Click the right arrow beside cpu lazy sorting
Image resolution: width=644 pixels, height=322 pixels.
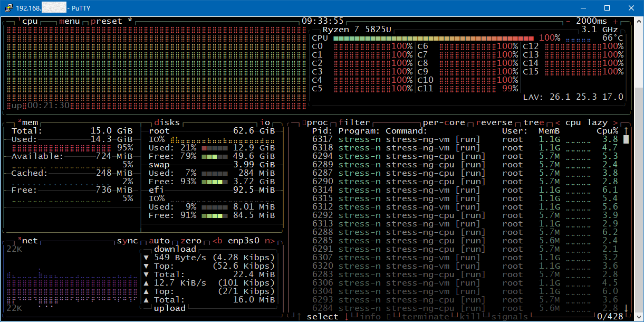pos(616,122)
